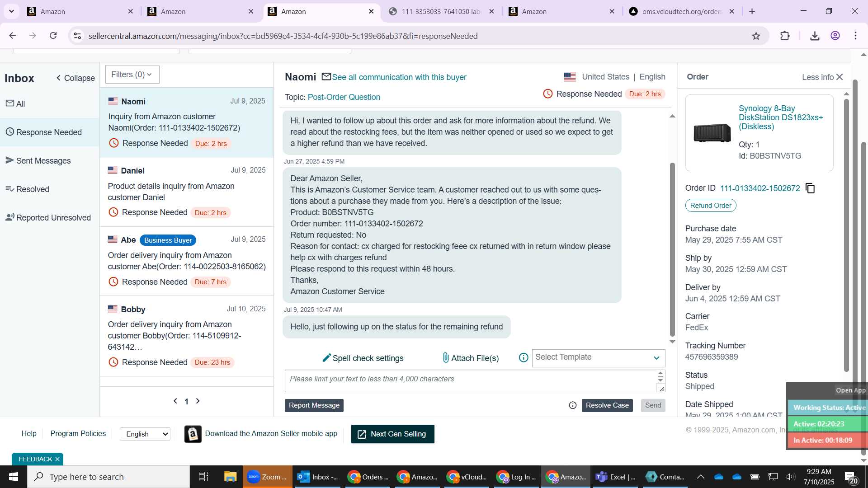
Task: Close the FEEDBACK tab with X
Action: point(57,459)
